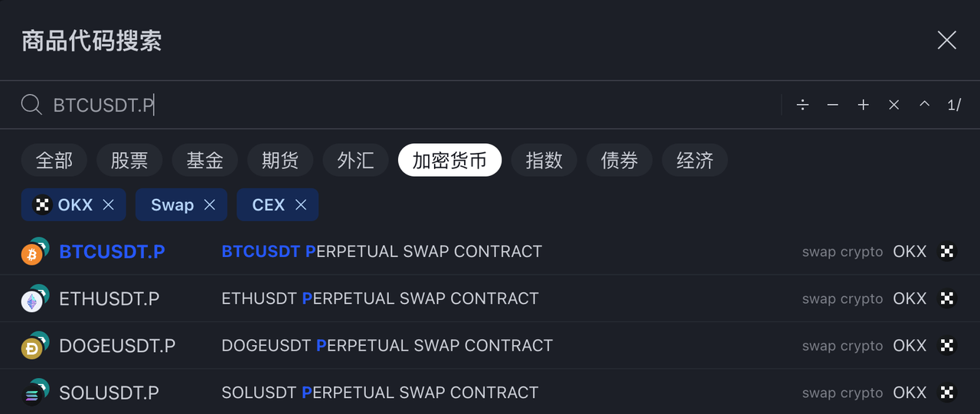The width and height of the screenshot is (980, 414).
Task: Remove the OKX exchange filter
Action: (x=109, y=205)
